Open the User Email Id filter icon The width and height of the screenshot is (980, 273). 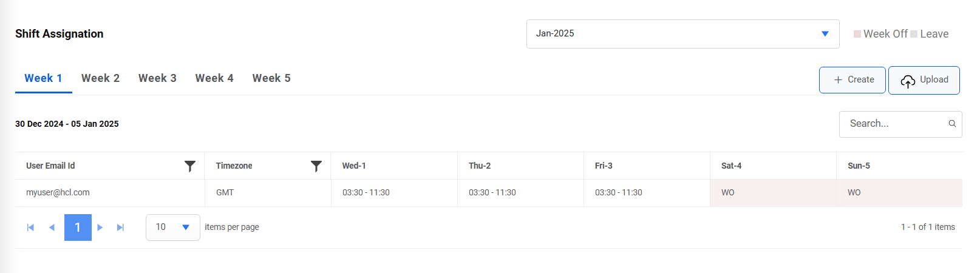pyautogui.click(x=190, y=166)
